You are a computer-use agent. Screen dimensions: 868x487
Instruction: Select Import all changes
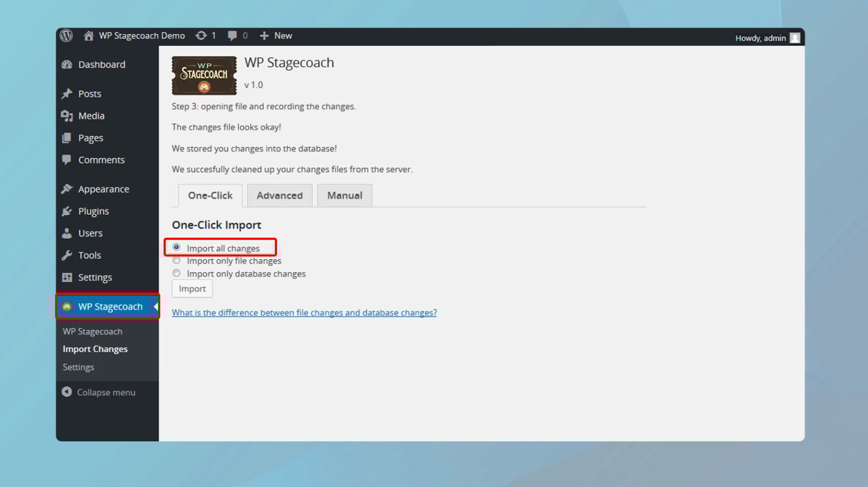[177, 247]
